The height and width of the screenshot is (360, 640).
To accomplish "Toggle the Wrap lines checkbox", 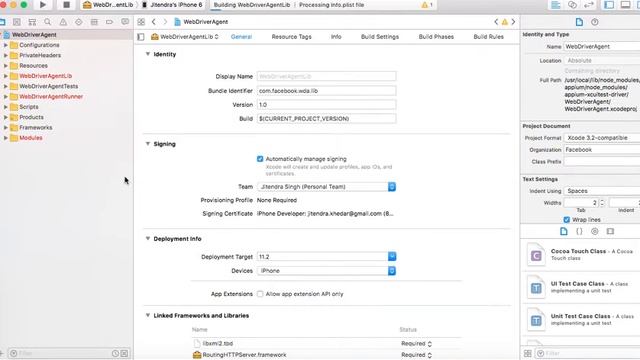I will click(x=567, y=220).
